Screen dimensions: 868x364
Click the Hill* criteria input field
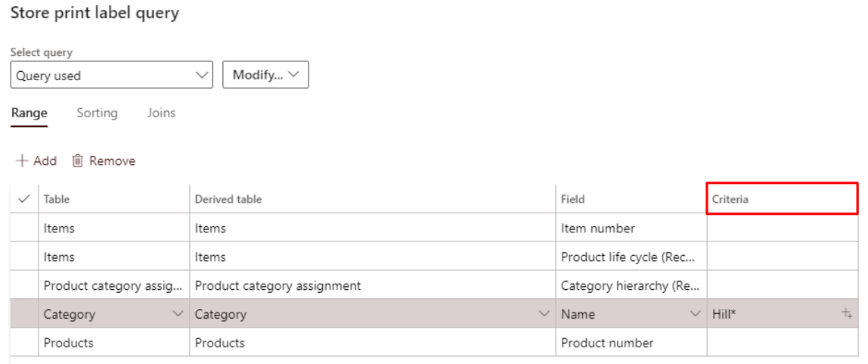(x=771, y=314)
